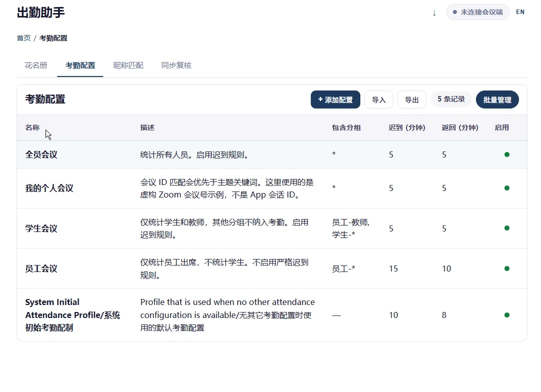Open the 员工会议 configuration row

(x=272, y=268)
